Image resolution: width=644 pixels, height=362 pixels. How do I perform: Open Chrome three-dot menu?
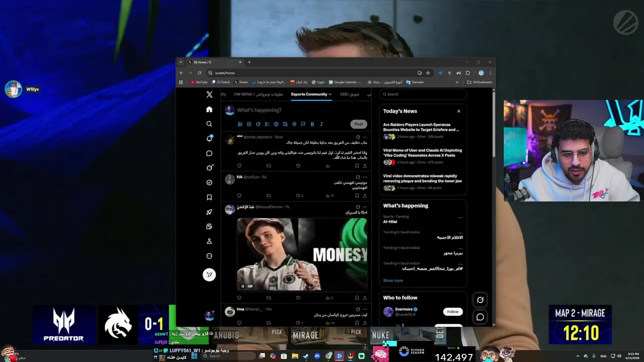pyautogui.click(x=490, y=73)
